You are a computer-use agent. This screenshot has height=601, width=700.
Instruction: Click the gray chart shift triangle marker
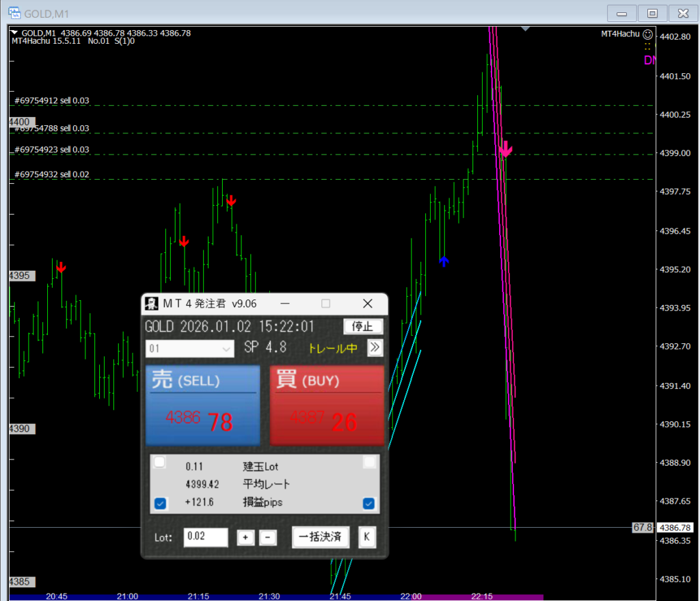[525, 29]
